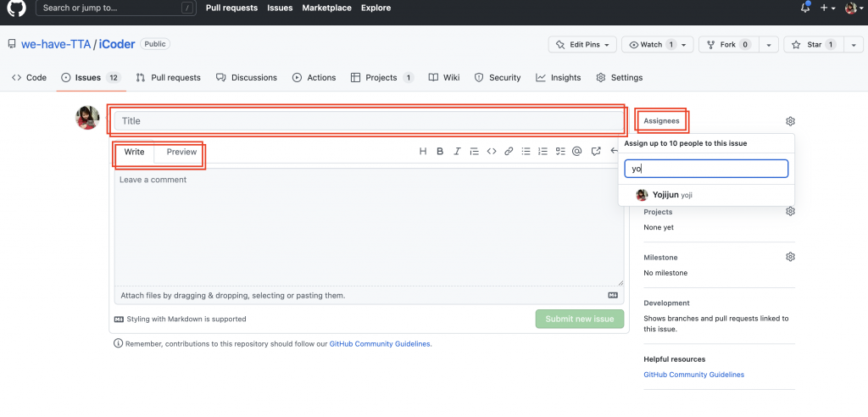This screenshot has height=417, width=868.
Task: Click the None yet text under Projects
Action: tap(659, 227)
